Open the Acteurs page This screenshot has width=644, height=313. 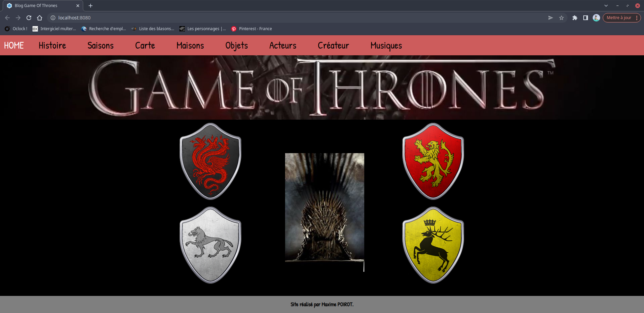pos(282,45)
